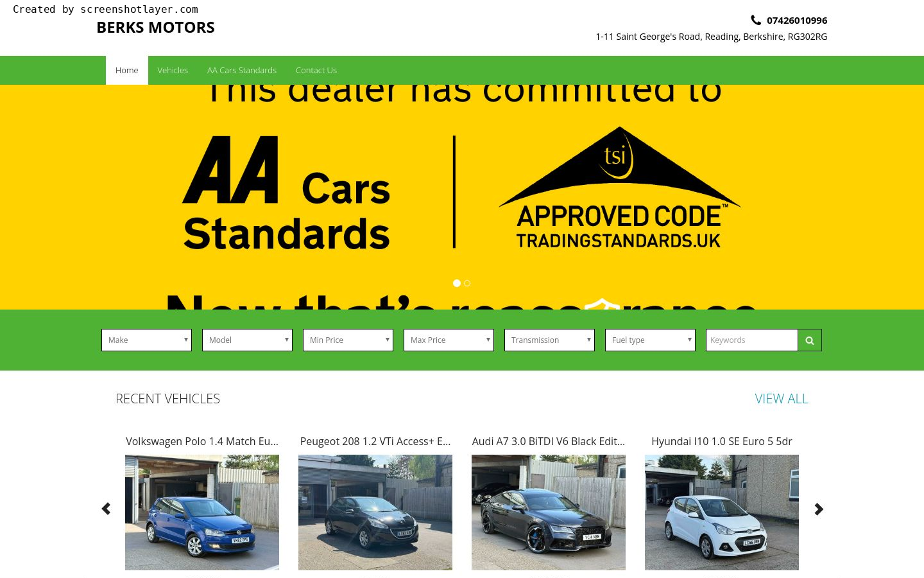Open the Peugeot 208 1.2 VTi listing title
Screen dimensions: 924x578
(375, 441)
